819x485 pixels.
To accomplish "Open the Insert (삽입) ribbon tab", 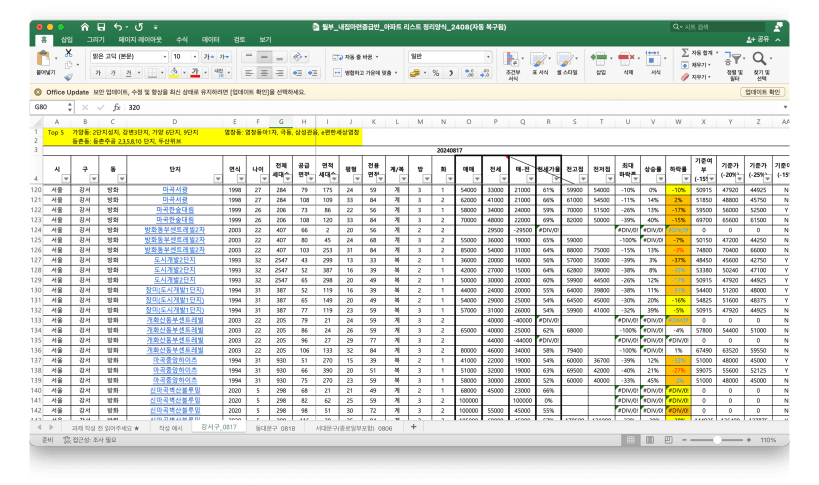I will (67, 40).
